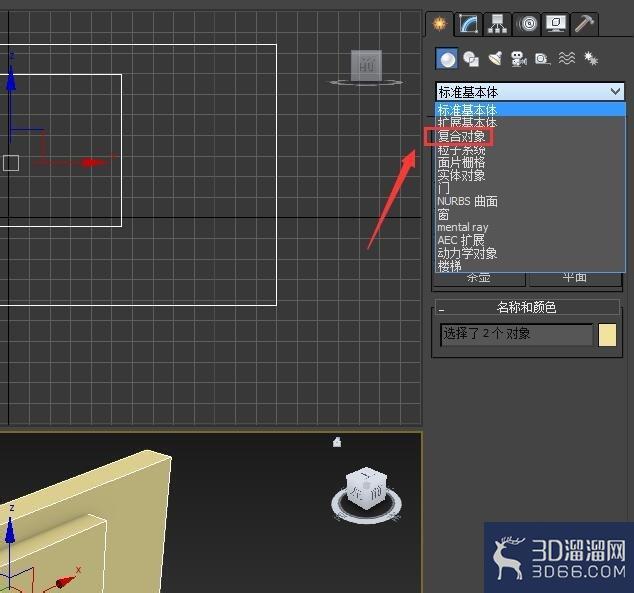Open the Utilities hammer tab

coord(584,24)
